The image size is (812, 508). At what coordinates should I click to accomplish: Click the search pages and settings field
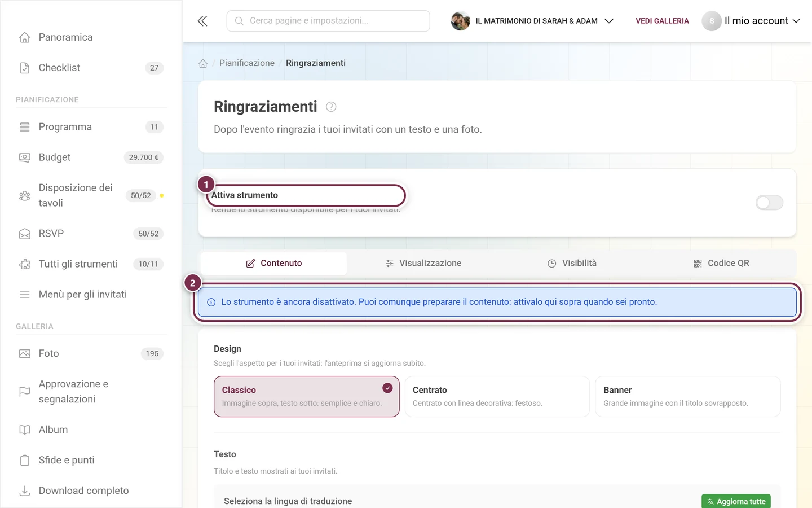328,21
